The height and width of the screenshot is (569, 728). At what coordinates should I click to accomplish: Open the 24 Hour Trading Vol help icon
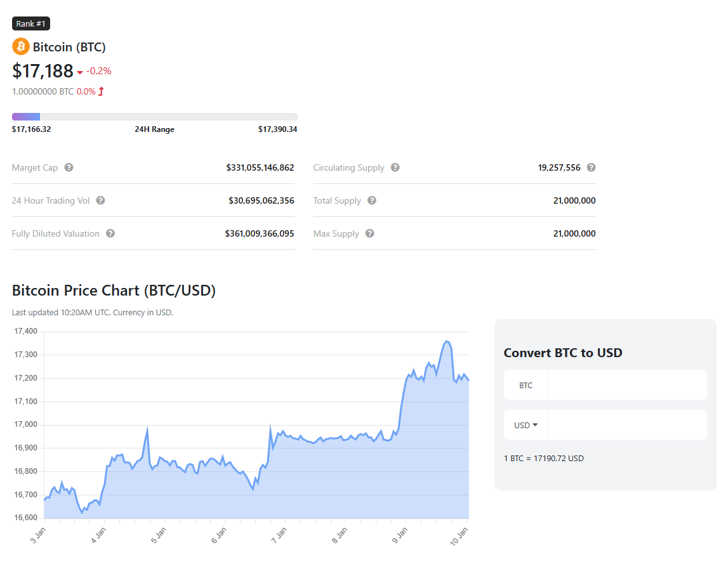[100, 200]
